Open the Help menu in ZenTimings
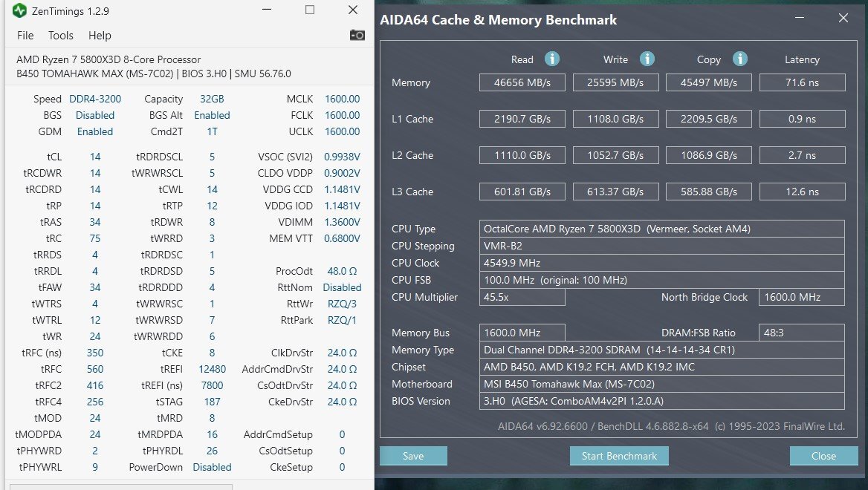The height and width of the screenshot is (490, 868). click(100, 36)
